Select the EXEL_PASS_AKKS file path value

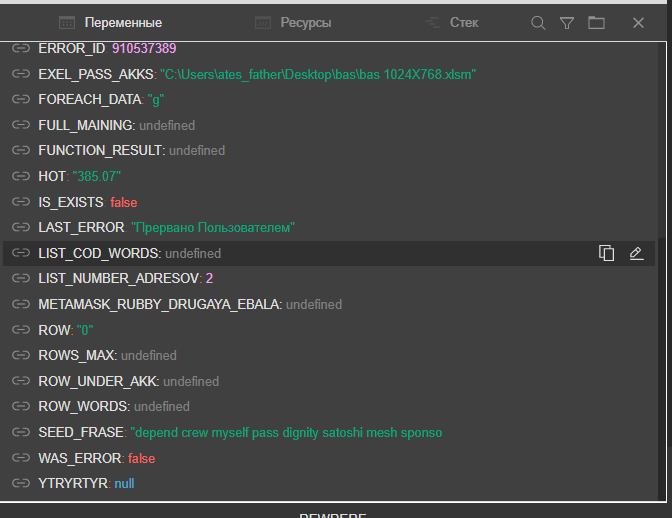318,75
